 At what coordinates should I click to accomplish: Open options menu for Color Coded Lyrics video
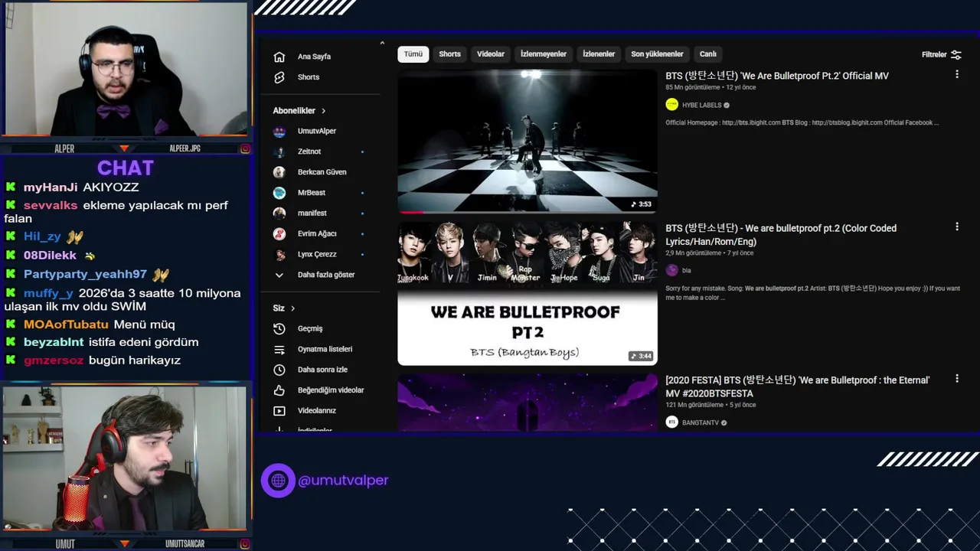pos(957,227)
